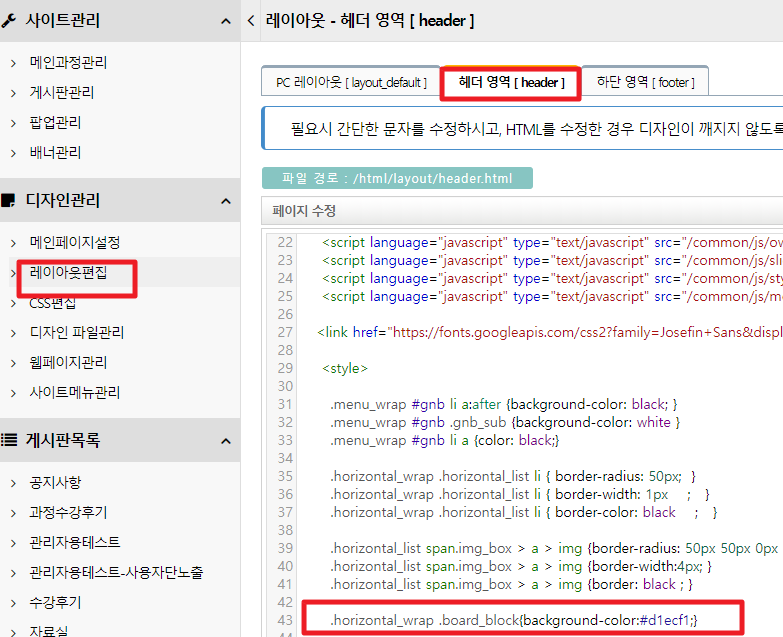
Task: Collapse the 게시판목록 section chevron
Action: point(225,441)
